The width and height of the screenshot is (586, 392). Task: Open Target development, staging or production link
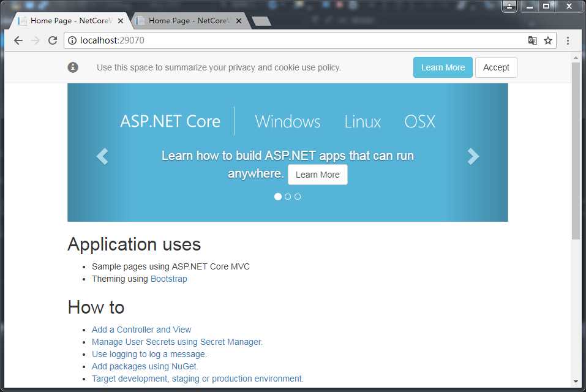point(197,379)
